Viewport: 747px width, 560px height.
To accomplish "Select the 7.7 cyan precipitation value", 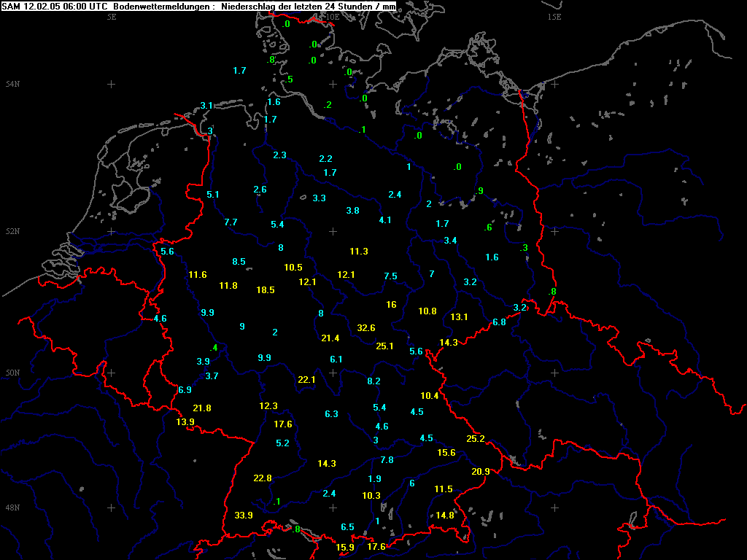I will pyautogui.click(x=231, y=222).
